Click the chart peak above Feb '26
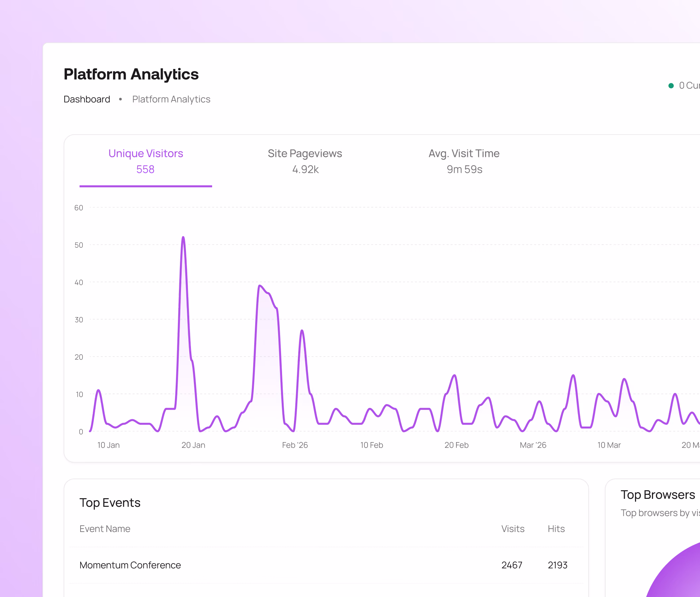This screenshot has width=700, height=597. (x=302, y=331)
